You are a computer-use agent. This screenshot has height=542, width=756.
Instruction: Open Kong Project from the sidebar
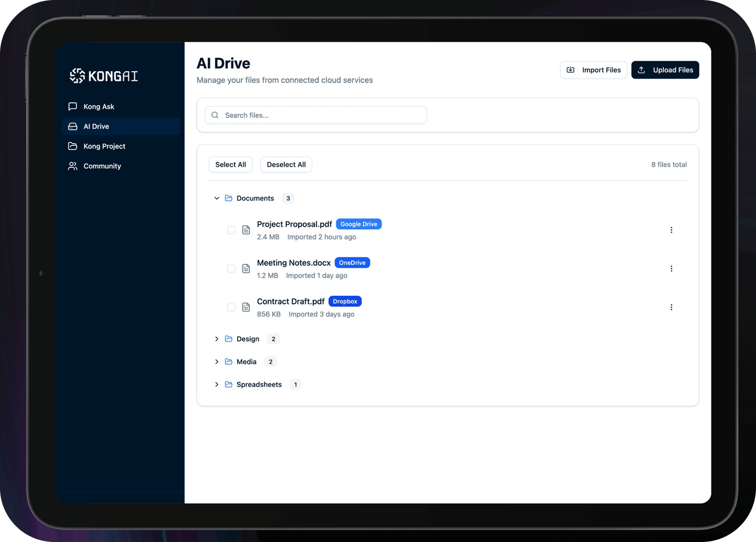(104, 146)
